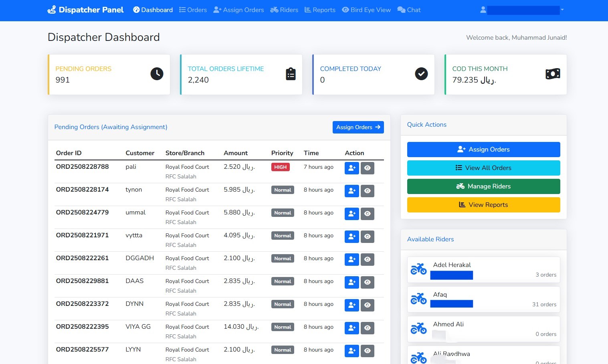
Task: Select rider Ahmed Ali name
Action: tap(448, 324)
